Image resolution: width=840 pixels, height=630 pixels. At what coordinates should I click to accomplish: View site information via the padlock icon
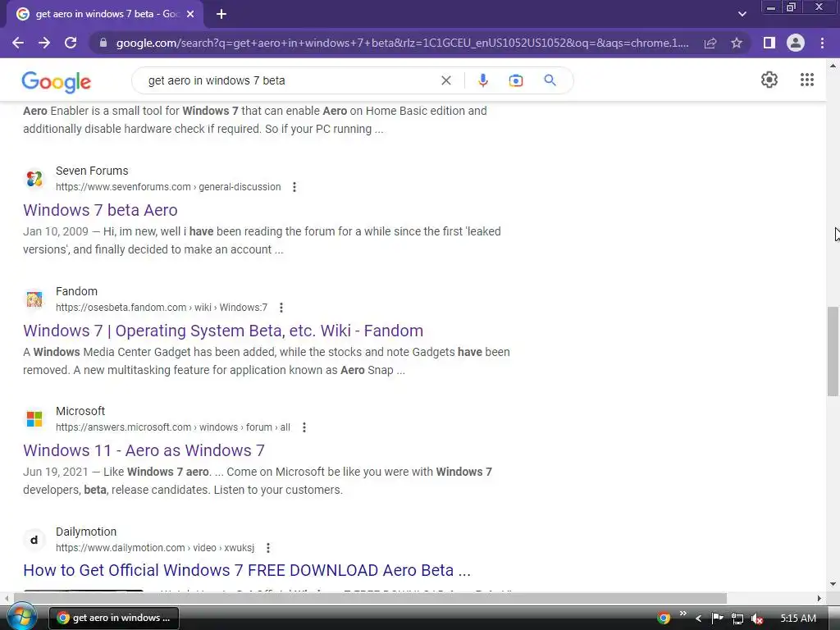coord(103,43)
